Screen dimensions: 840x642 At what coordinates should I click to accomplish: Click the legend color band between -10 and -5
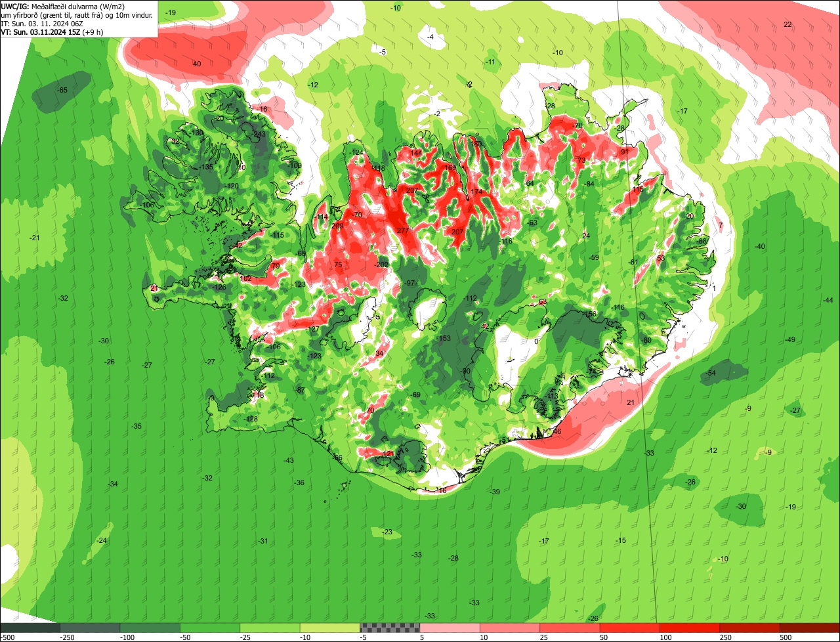[x=330, y=628]
